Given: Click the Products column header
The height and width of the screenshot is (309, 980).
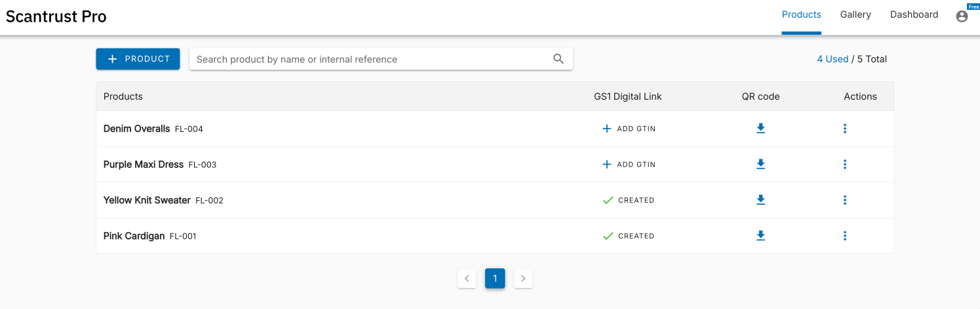Looking at the screenshot, I should point(123,96).
